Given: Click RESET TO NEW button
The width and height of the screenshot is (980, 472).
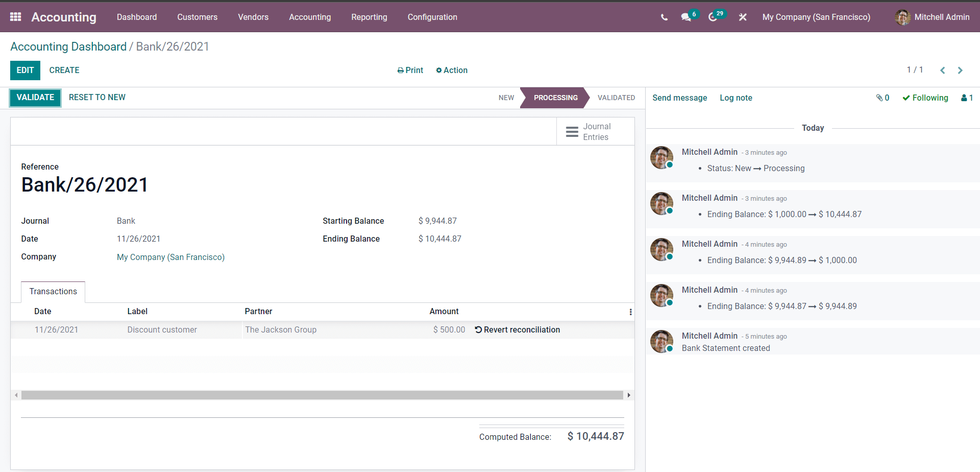Looking at the screenshot, I should pyautogui.click(x=97, y=98).
